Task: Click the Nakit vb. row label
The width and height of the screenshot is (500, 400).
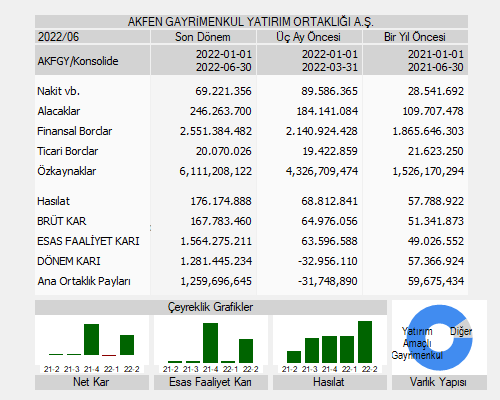Action: (x=59, y=91)
